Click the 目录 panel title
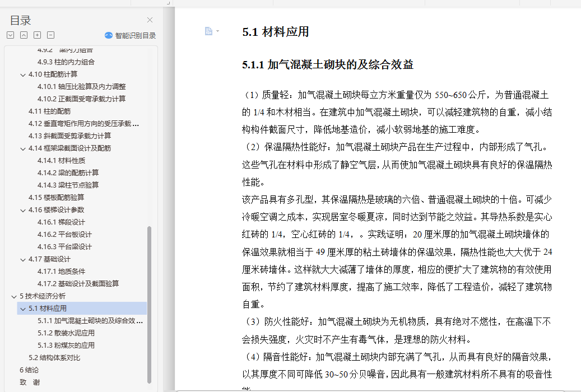This screenshot has width=581, height=392. click(20, 20)
